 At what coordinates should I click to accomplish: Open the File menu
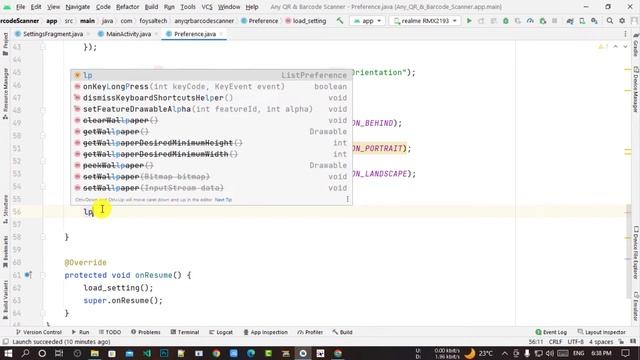pyautogui.click(x=20, y=7)
